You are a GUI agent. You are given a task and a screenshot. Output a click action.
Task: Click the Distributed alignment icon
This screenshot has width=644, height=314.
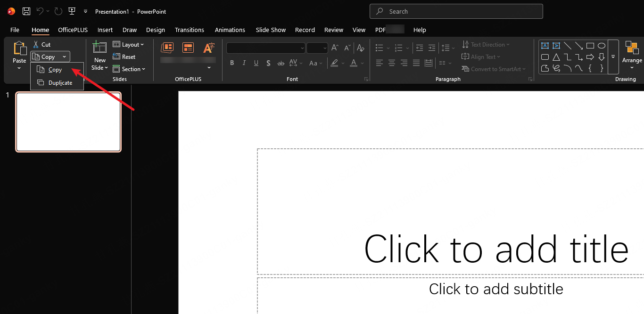429,63
